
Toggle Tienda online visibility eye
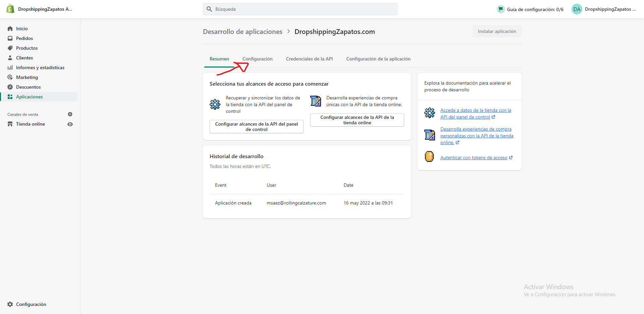70,124
